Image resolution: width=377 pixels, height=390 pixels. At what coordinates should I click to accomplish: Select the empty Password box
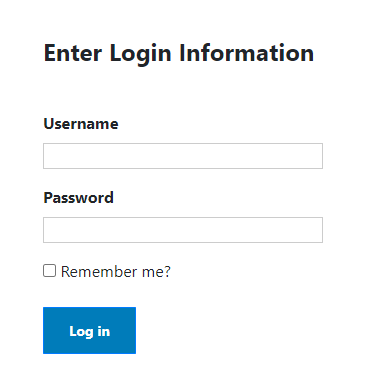point(183,230)
